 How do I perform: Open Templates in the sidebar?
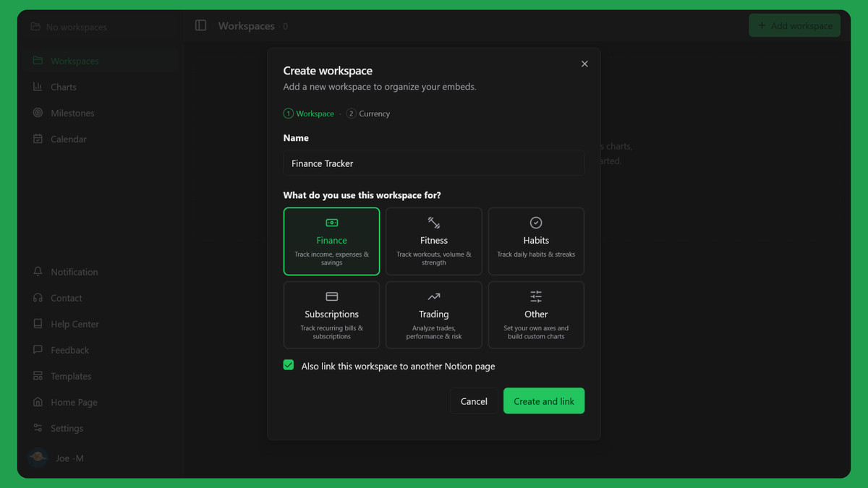pos(100,376)
